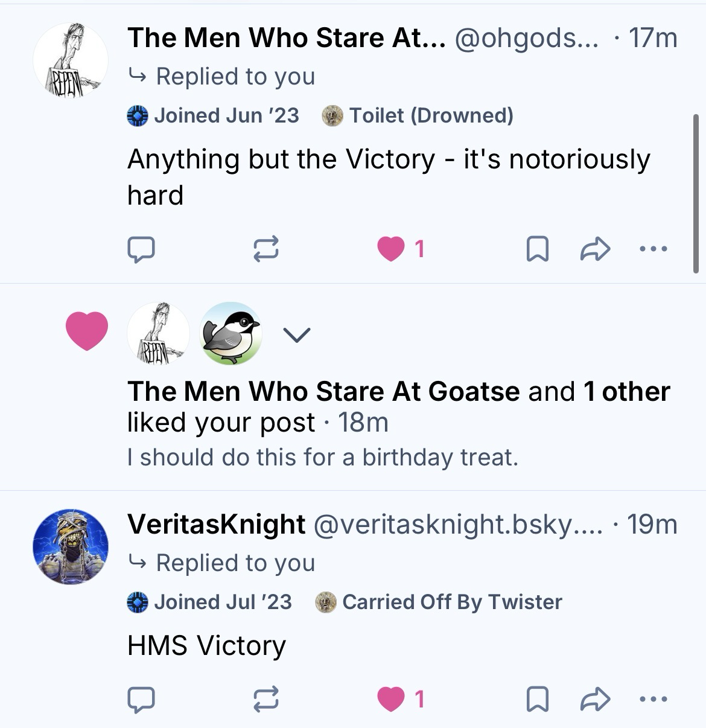Screen dimensions: 706x728
Task: Repost the 'HMS Victory' post
Action: tap(266, 699)
